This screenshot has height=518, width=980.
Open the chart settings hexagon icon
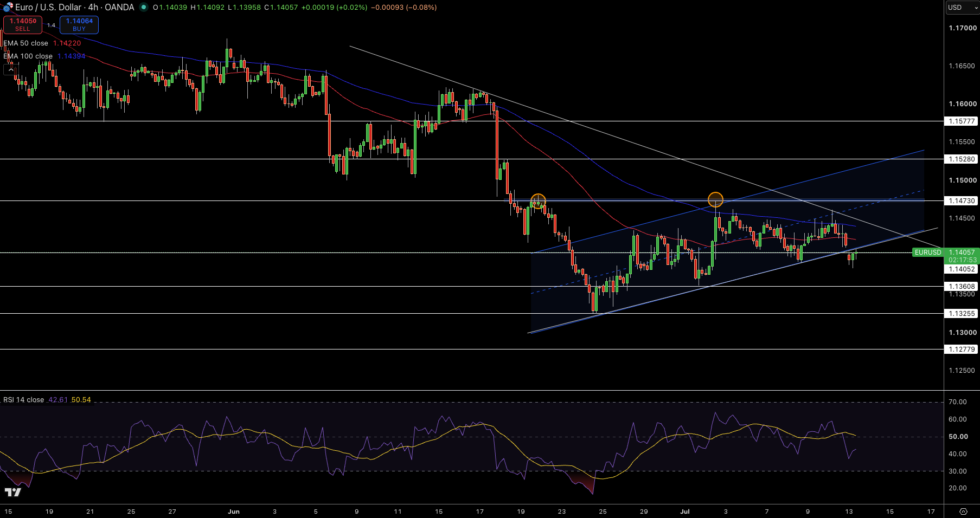(x=963, y=511)
